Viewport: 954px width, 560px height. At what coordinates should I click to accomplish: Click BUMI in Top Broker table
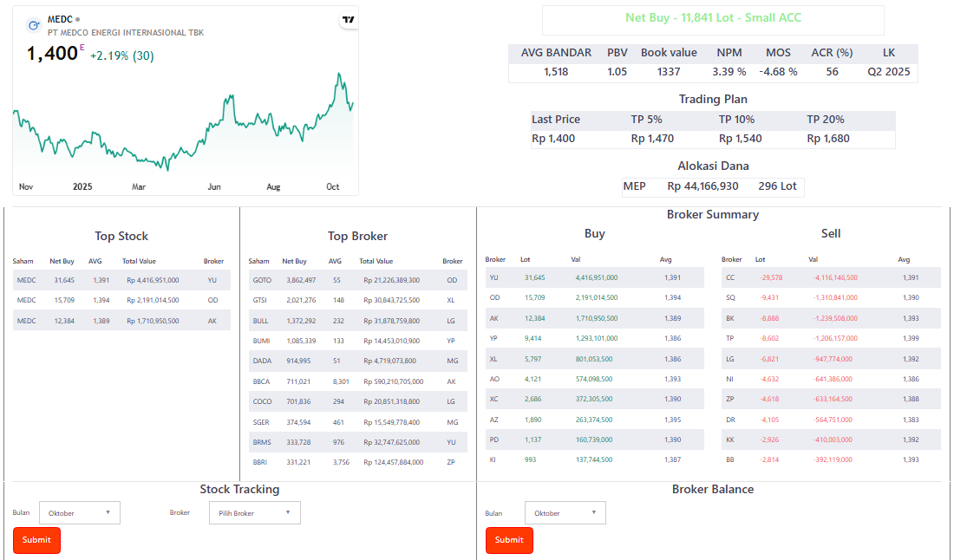261,341
